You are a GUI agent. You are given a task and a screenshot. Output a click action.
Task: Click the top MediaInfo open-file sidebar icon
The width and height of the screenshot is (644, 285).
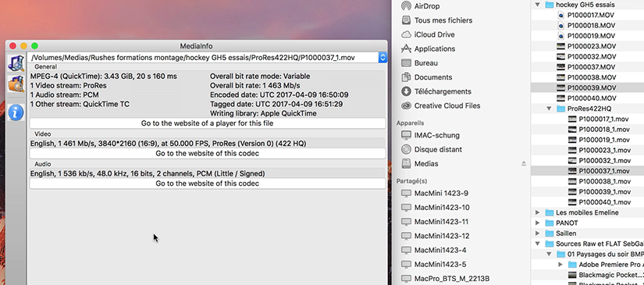click(x=16, y=64)
